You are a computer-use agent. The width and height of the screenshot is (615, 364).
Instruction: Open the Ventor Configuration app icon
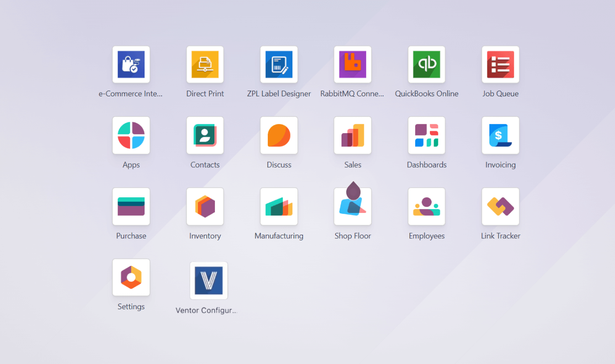pyautogui.click(x=208, y=280)
